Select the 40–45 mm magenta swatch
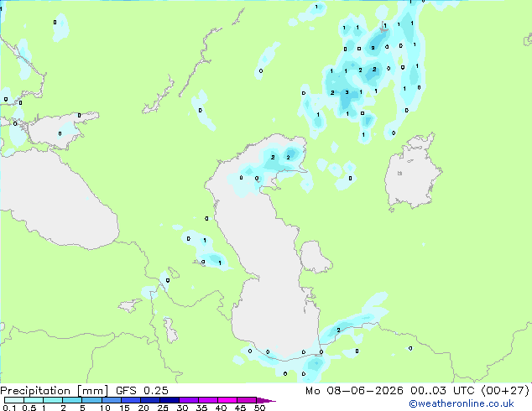 (227, 400)
